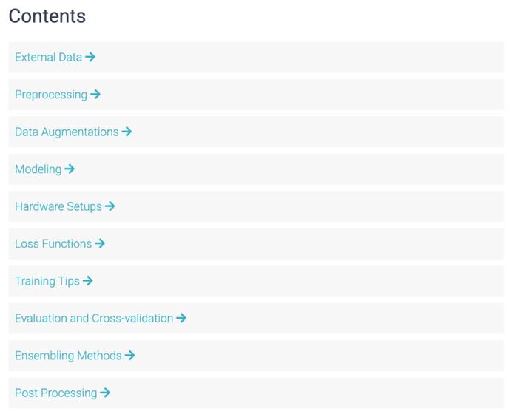Select the arrow icon after Loss Functions
The width and height of the screenshot is (518, 420).
pyautogui.click(x=100, y=244)
